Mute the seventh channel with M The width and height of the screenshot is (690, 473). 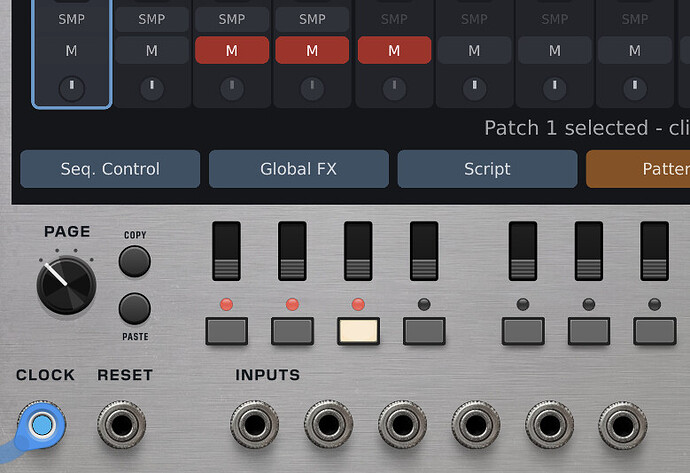pyautogui.click(x=555, y=51)
